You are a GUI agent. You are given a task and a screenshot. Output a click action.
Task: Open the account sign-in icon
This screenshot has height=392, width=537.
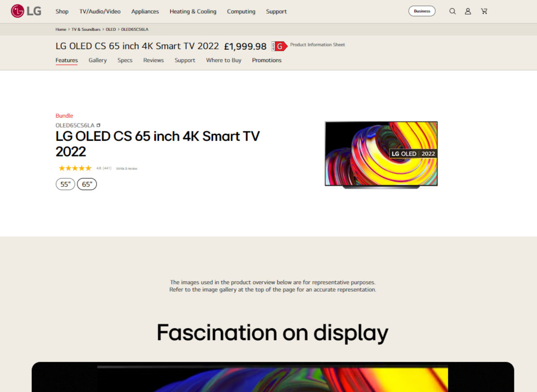(x=468, y=11)
